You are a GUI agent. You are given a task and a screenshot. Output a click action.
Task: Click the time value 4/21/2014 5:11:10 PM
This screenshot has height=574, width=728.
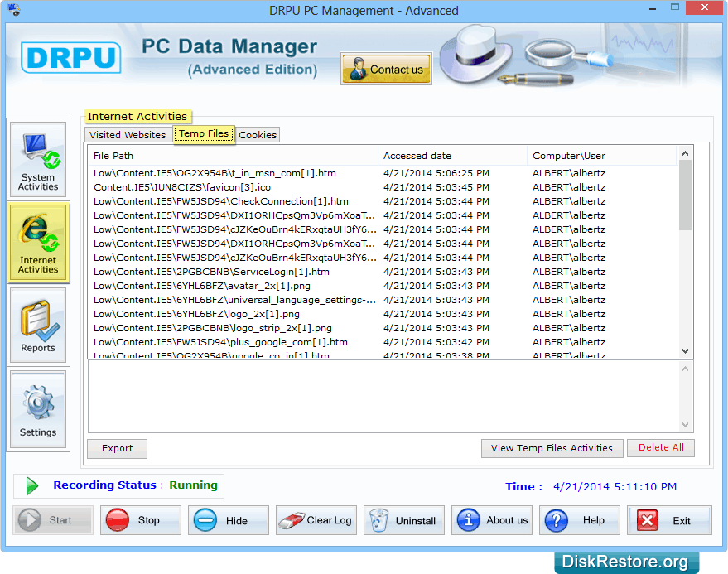(x=615, y=487)
